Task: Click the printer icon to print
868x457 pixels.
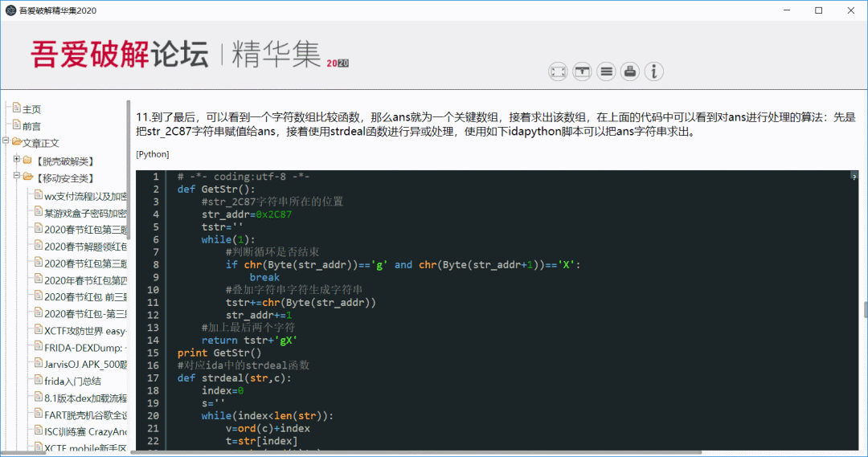Action: pyautogui.click(x=631, y=71)
